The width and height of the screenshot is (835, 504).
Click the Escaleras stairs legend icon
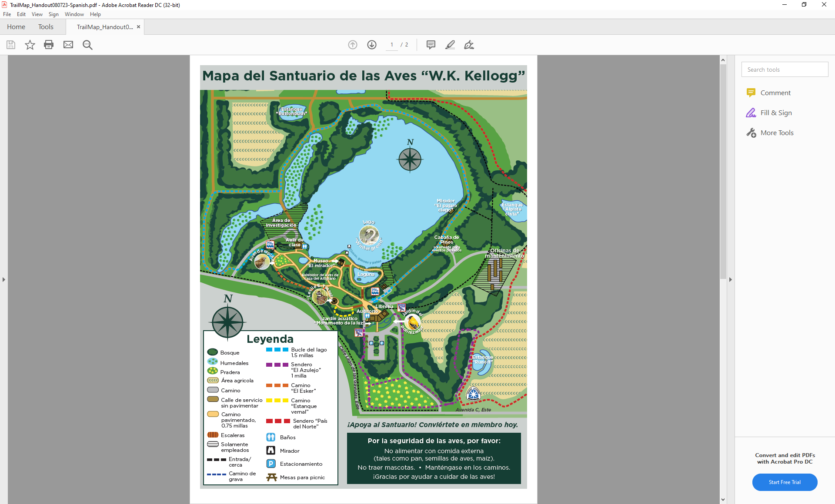pyautogui.click(x=213, y=434)
